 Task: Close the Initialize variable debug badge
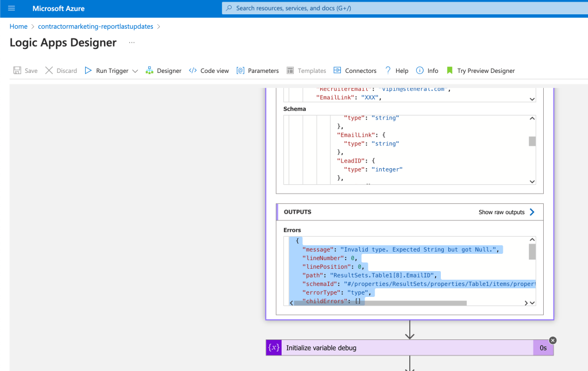pos(553,340)
